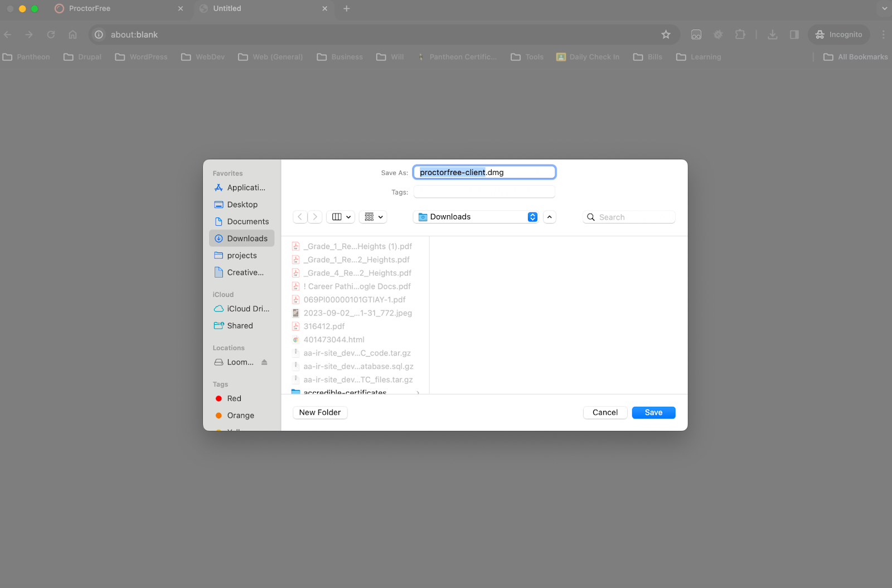Click the bookmark star icon in address bar
892x588 pixels.
[666, 35]
